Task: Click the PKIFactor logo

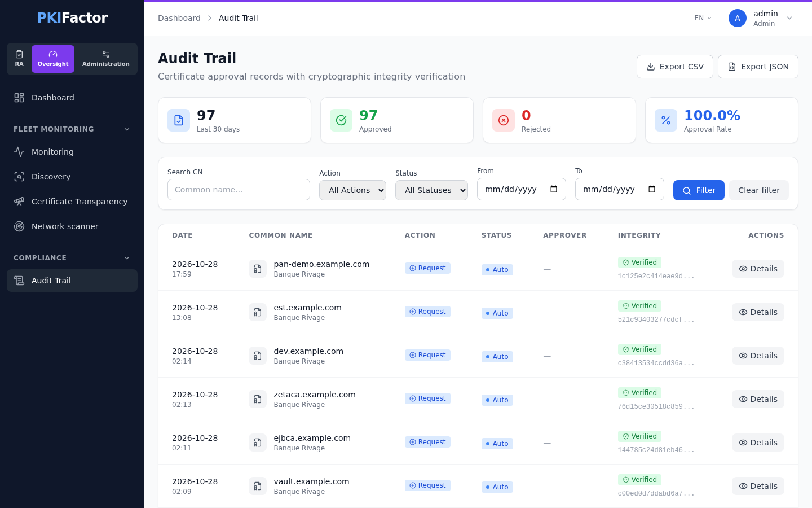Action: point(72,17)
